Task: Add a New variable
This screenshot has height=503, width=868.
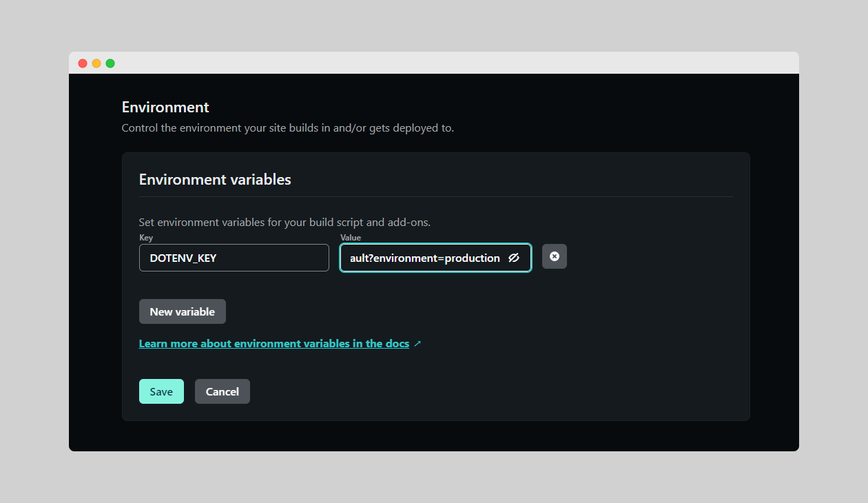Action: click(183, 311)
